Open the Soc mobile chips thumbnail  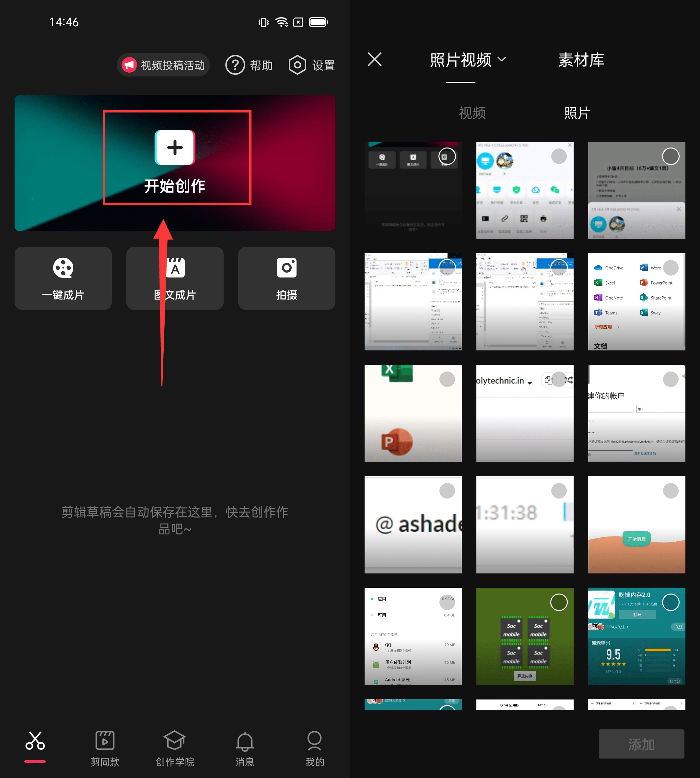click(525, 636)
